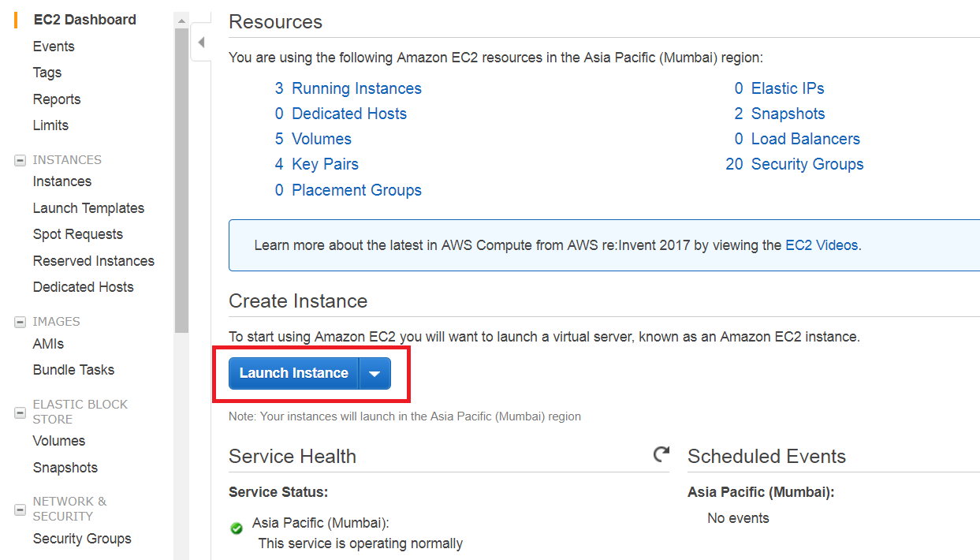Open the 5 Volumes resource link
Viewport: 980px width, 560px height.
pos(322,138)
